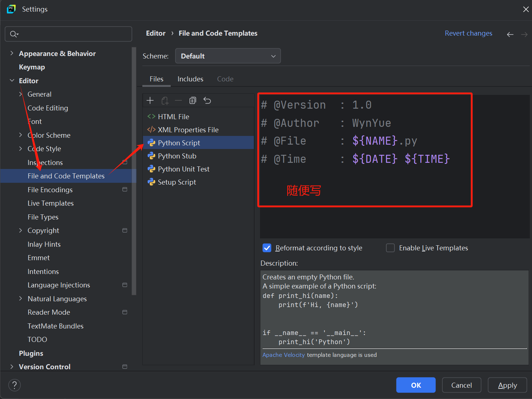Viewport: 532px width, 399px height.
Task: Expand the Color Scheme node
Action: coord(21,135)
